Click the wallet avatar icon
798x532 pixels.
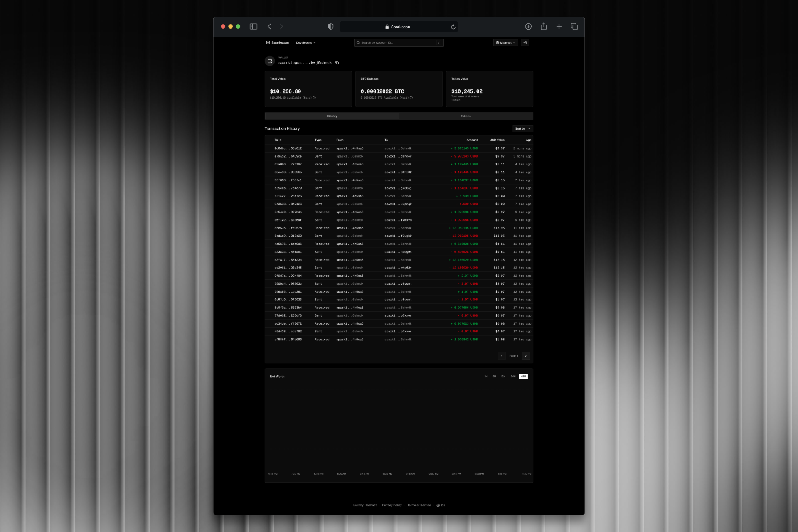[x=270, y=61]
